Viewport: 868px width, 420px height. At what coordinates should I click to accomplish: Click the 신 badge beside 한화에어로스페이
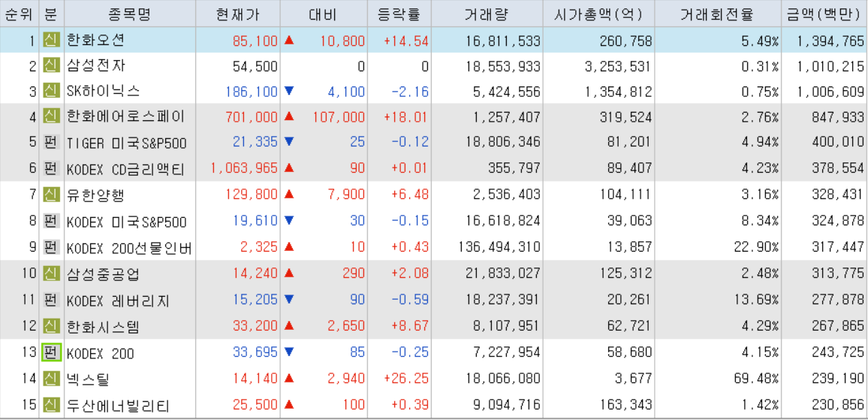tap(51, 116)
